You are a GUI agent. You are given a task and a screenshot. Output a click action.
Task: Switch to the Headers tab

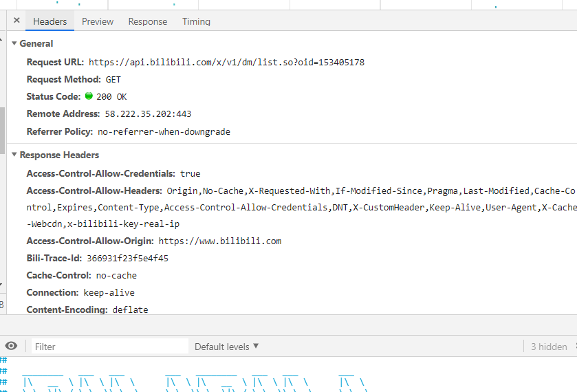click(x=50, y=21)
